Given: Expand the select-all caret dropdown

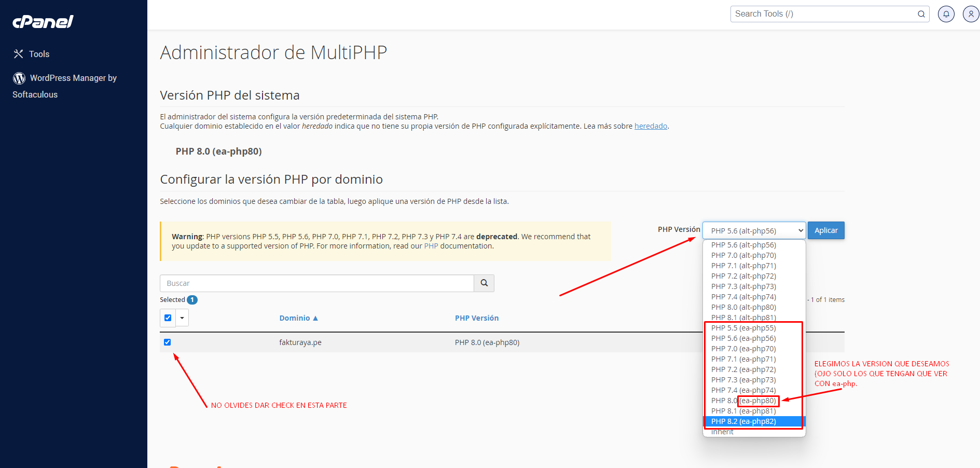Looking at the screenshot, I should (182, 318).
